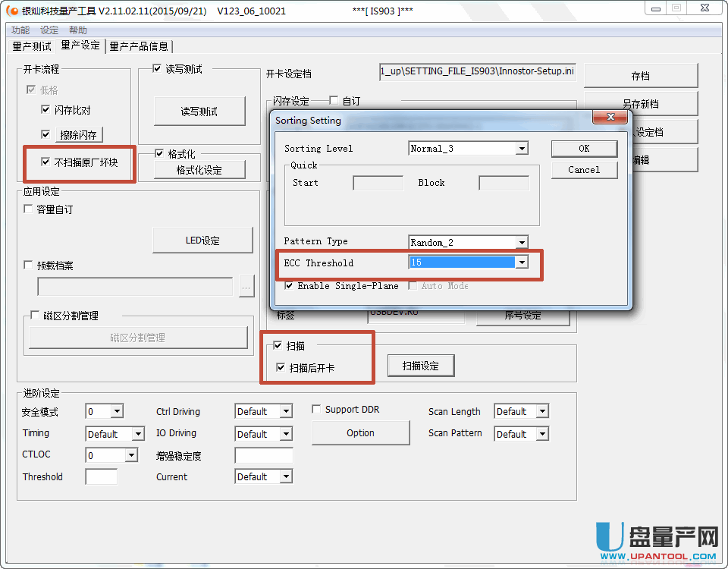Click the 扫描设定 button

(421, 366)
